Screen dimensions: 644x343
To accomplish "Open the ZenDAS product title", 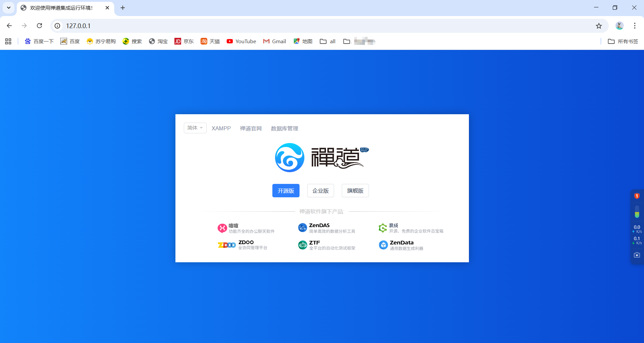I will (319, 225).
